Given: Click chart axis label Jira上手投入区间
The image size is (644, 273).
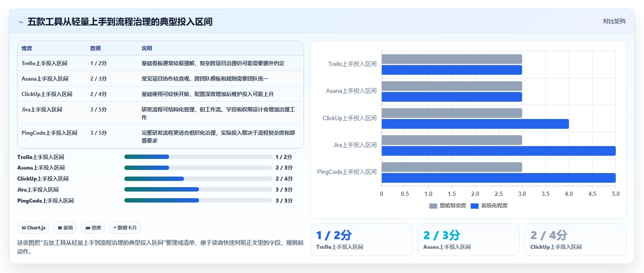Looking at the screenshot, I should click(x=355, y=145).
